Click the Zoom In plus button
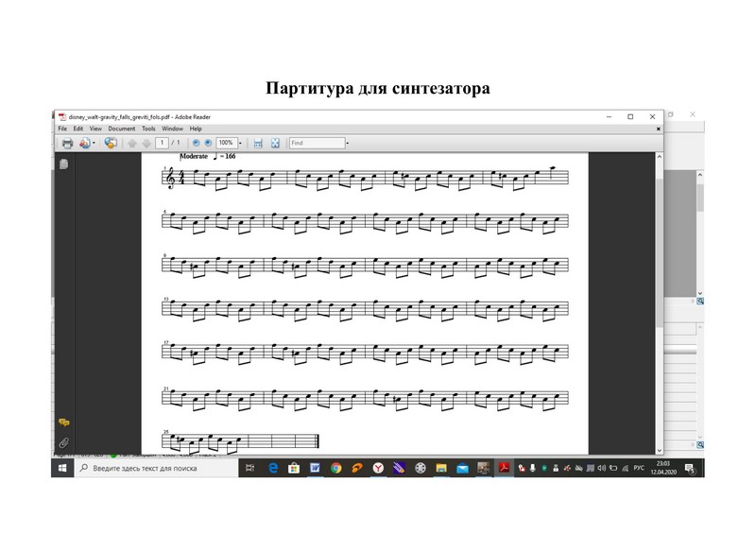756x535 pixels. (x=209, y=143)
